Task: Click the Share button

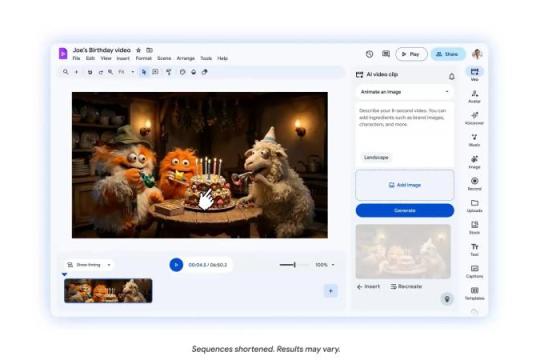Action: pos(448,54)
